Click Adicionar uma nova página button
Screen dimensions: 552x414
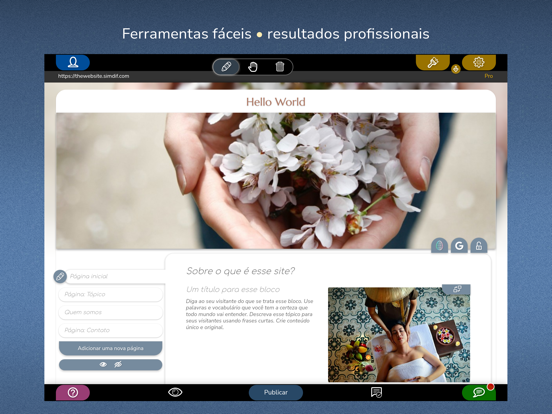(111, 348)
